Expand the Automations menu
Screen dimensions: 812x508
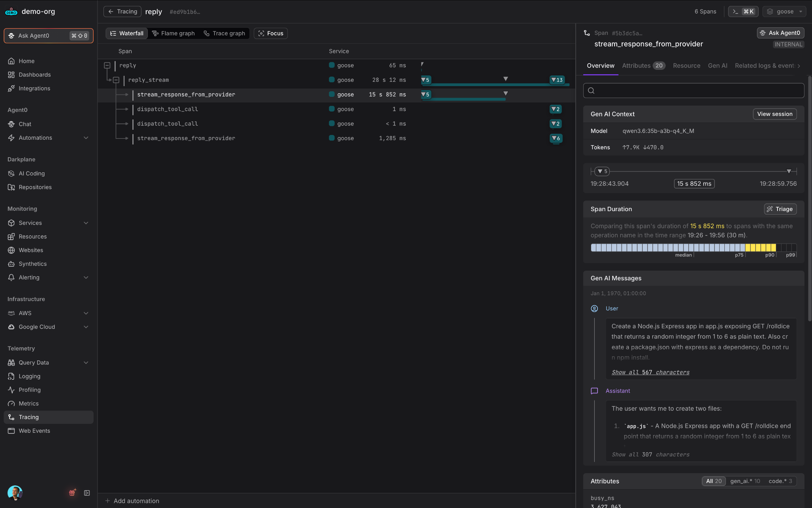(x=86, y=138)
